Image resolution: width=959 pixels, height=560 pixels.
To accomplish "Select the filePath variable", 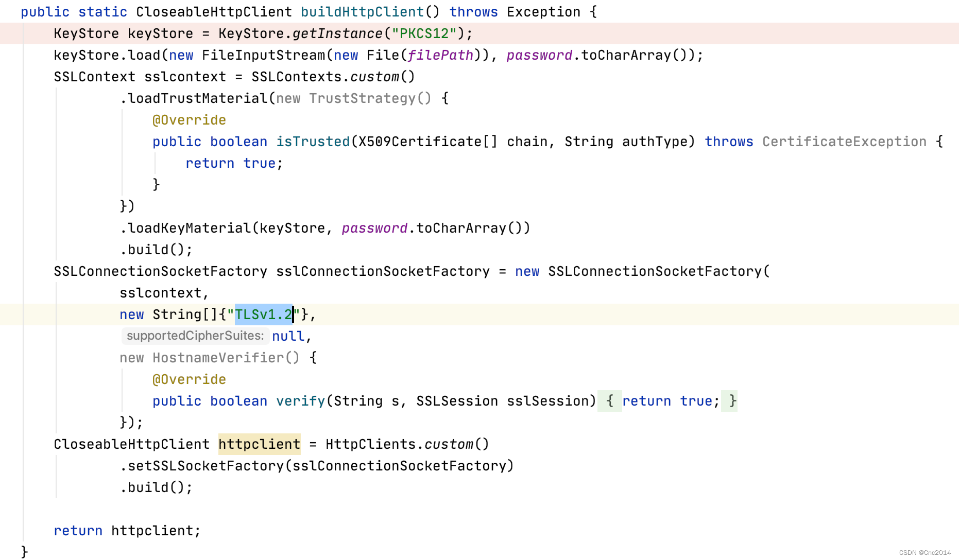I will coord(440,55).
